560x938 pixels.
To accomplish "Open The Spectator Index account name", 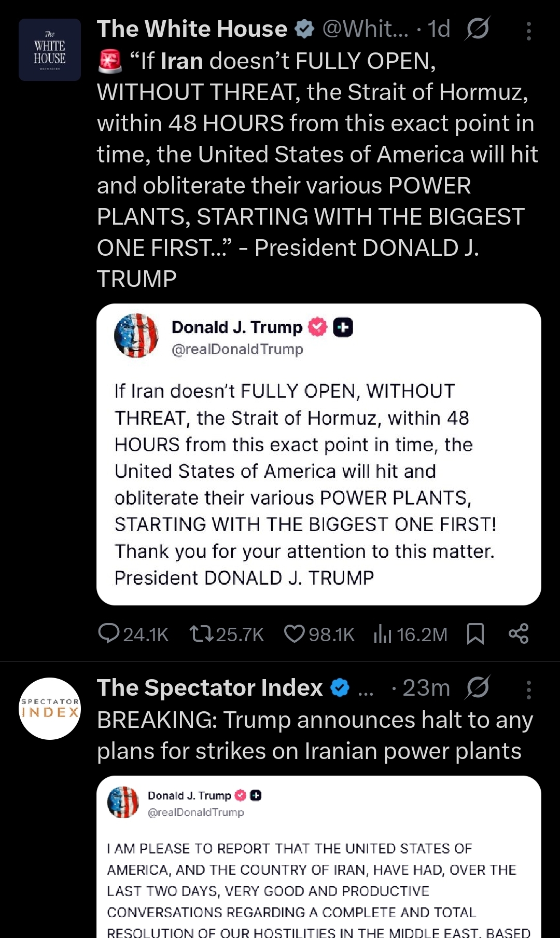I will click(209, 688).
